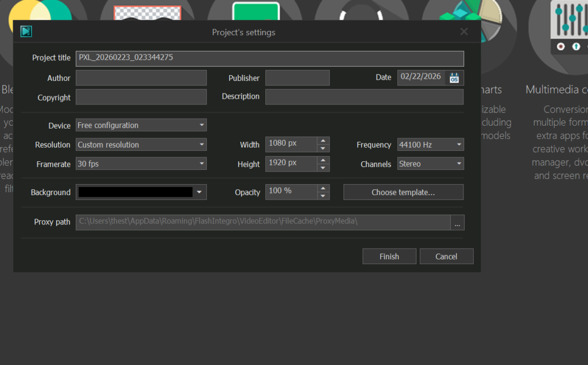Open the Framerate dropdown showing 30 fps
This screenshot has height=365, width=588.
[x=202, y=164]
